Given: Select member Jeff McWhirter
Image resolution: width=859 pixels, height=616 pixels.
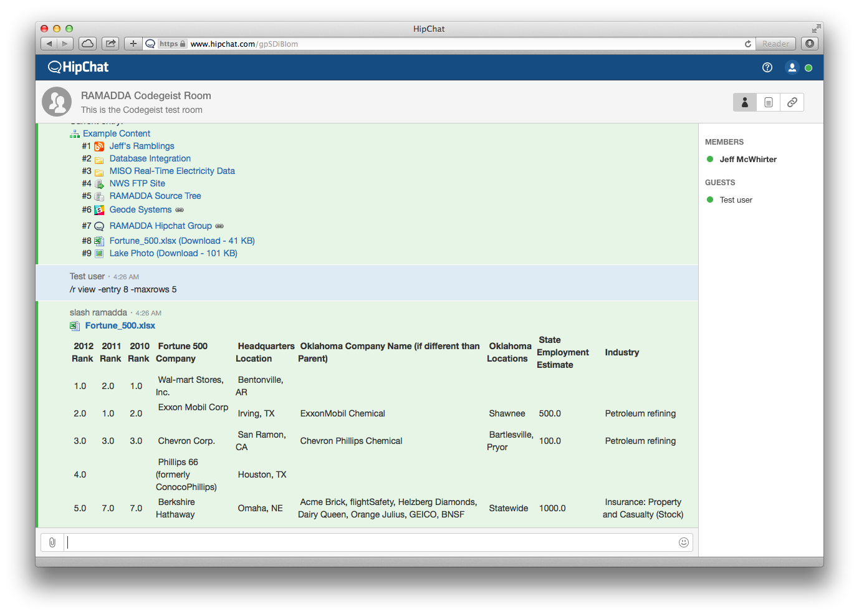Looking at the screenshot, I should click(x=748, y=159).
